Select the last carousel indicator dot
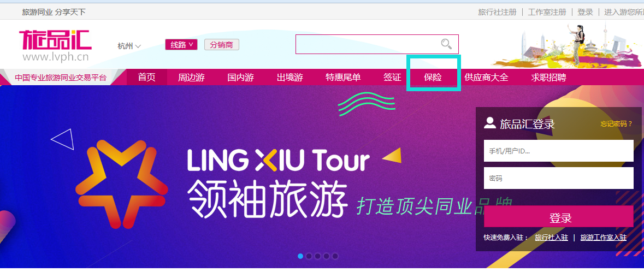644x278 pixels. [x=335, y=256]
